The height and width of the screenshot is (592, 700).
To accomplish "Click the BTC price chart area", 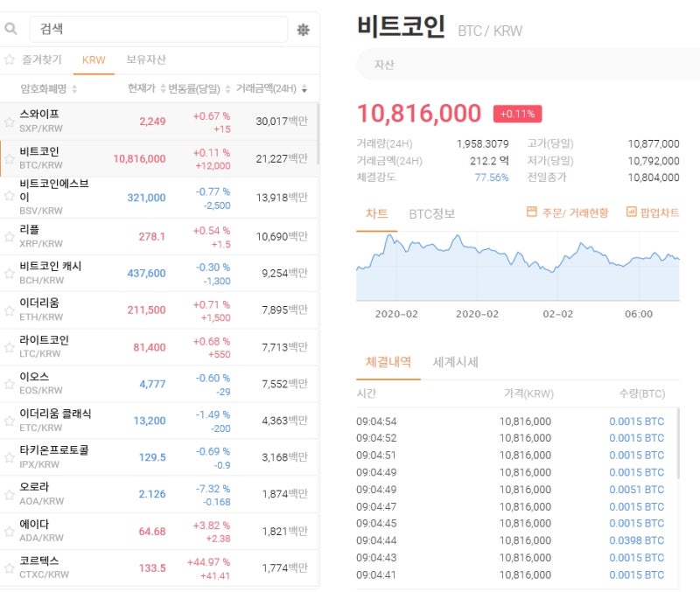I will pyautogui.click(x=518, y=267).
